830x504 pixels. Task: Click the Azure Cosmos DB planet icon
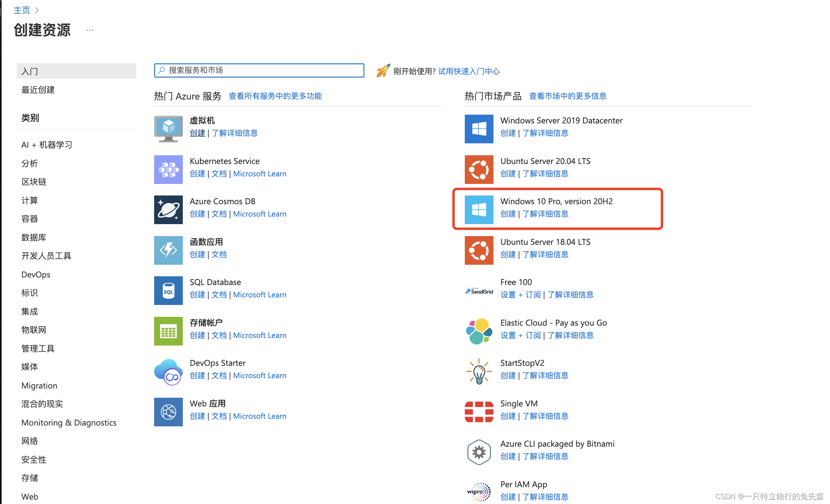coord(168,210)
